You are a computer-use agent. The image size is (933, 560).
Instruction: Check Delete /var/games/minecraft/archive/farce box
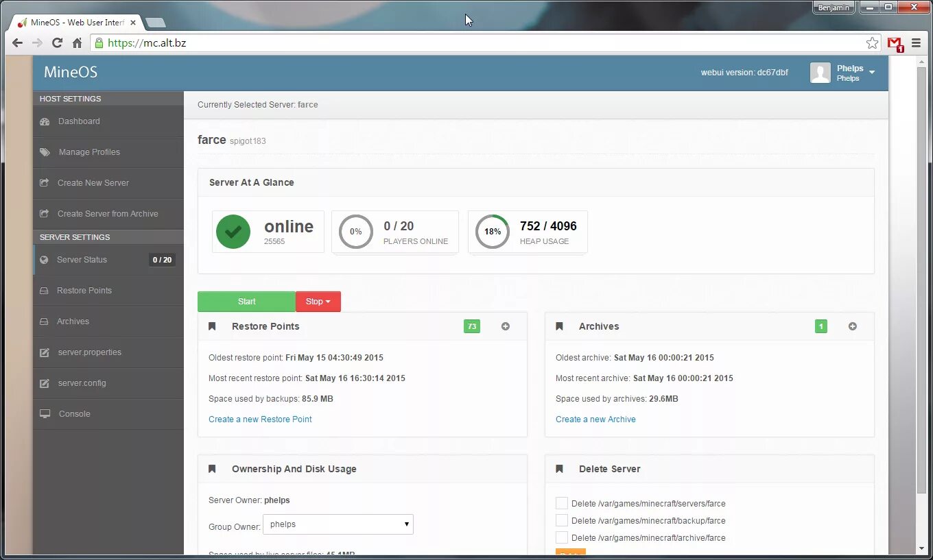pos(562,537)
